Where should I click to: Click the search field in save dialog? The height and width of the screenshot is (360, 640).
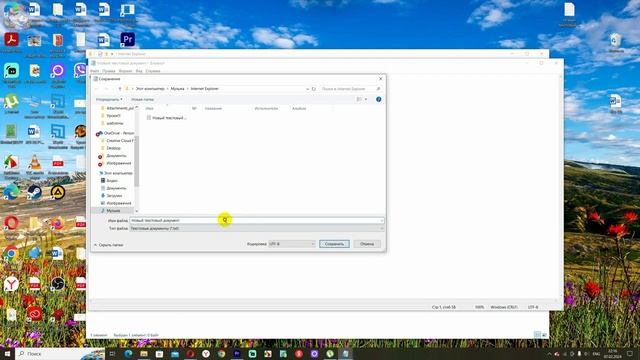351,89
